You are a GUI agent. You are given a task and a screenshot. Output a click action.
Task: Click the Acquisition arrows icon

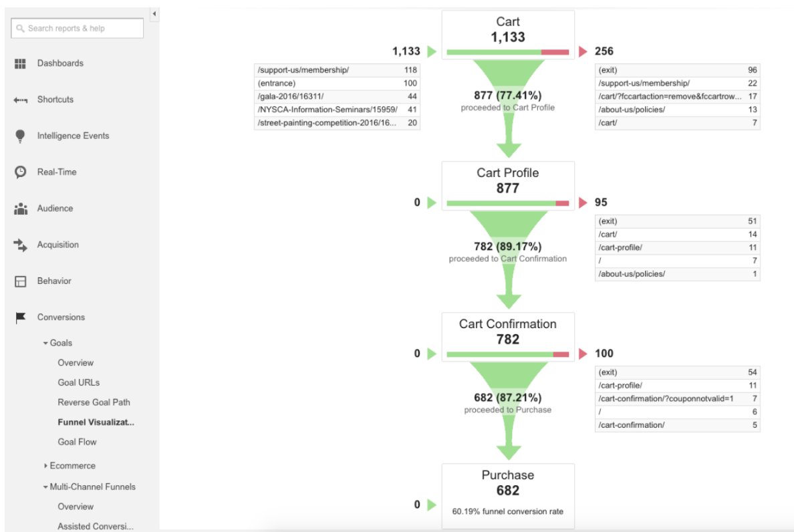pyautogui.click(x=20, y=245)
